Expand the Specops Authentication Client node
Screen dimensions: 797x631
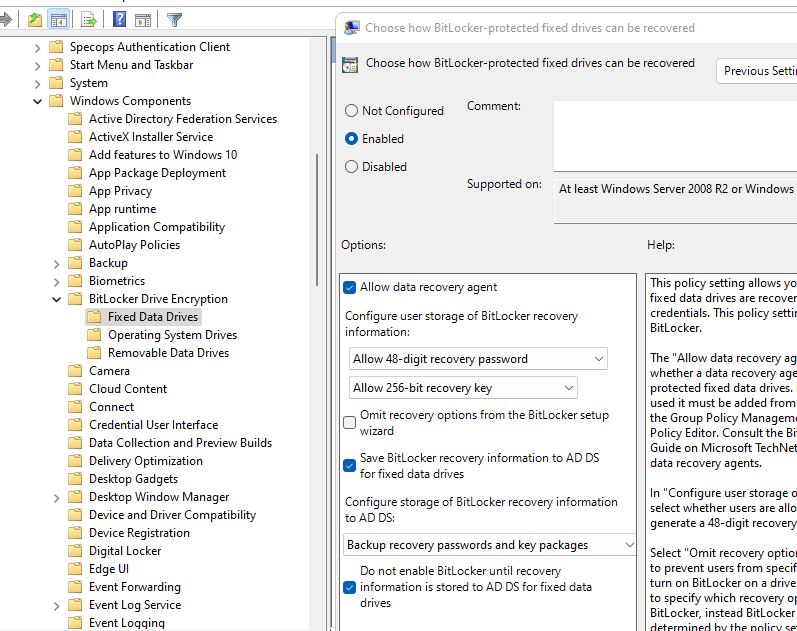(x=37, y=48)
